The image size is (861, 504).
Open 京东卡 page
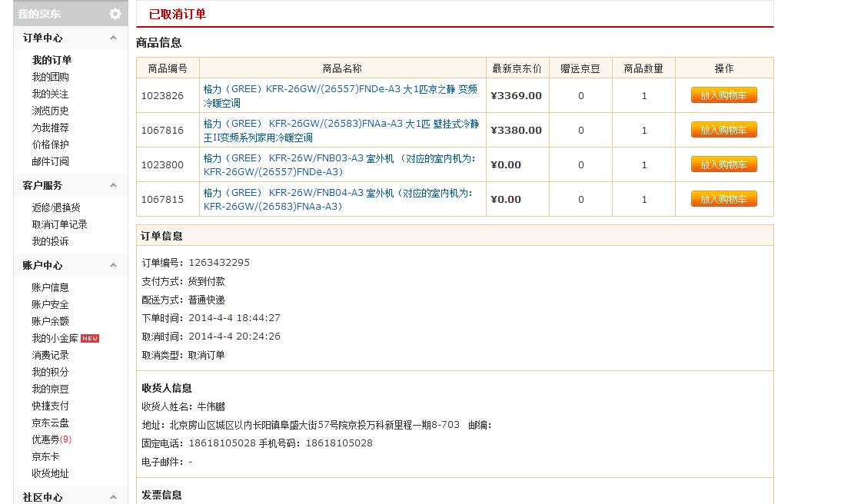click(x=45, y=457)
